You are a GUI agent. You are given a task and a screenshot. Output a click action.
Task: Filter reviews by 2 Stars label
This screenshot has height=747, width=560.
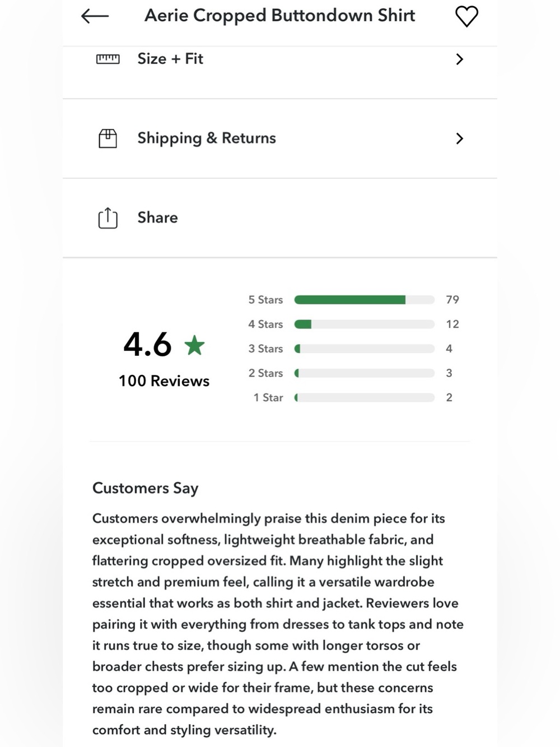pyautogui.click(x=265, y=373)
